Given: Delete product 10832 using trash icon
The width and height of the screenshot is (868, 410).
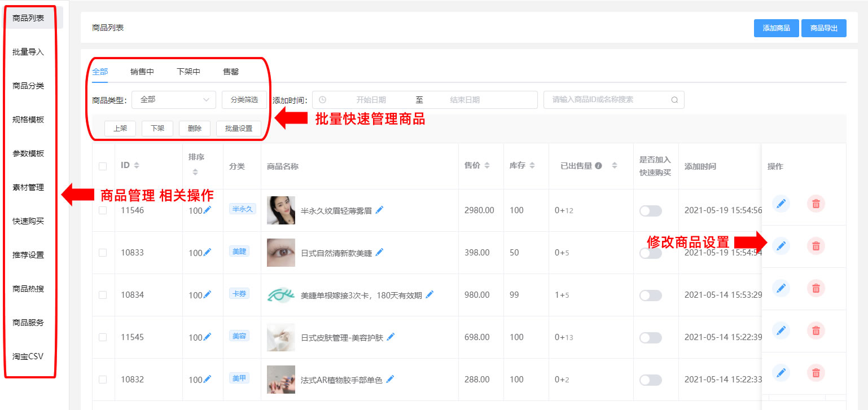Looking at the screenshot, I should pyautogui.click(x=816, y=372).
